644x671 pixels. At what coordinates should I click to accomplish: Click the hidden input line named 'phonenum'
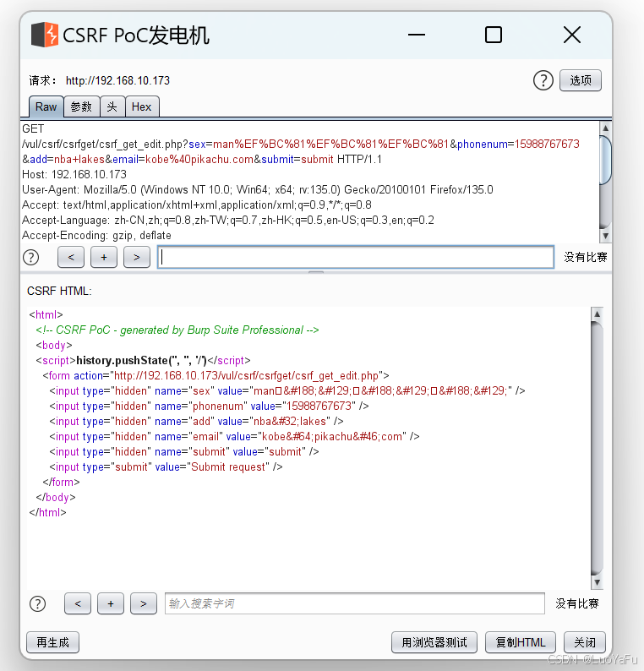click(x=210, y=406)
